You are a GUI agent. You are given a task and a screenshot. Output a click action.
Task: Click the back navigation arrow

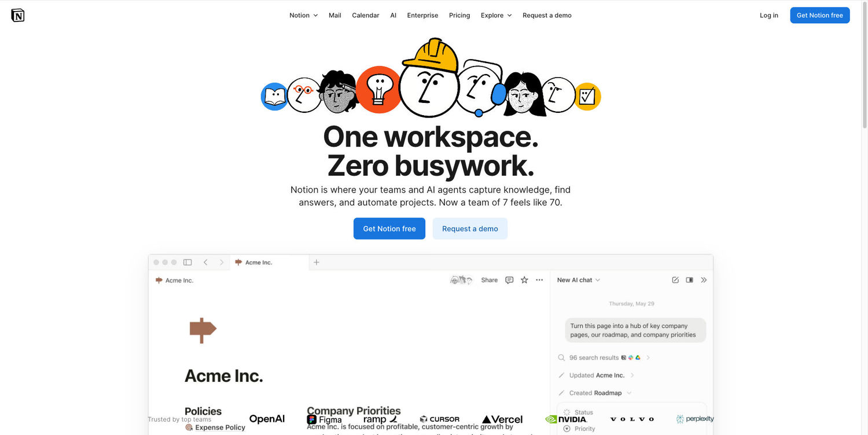pos(205,262)
